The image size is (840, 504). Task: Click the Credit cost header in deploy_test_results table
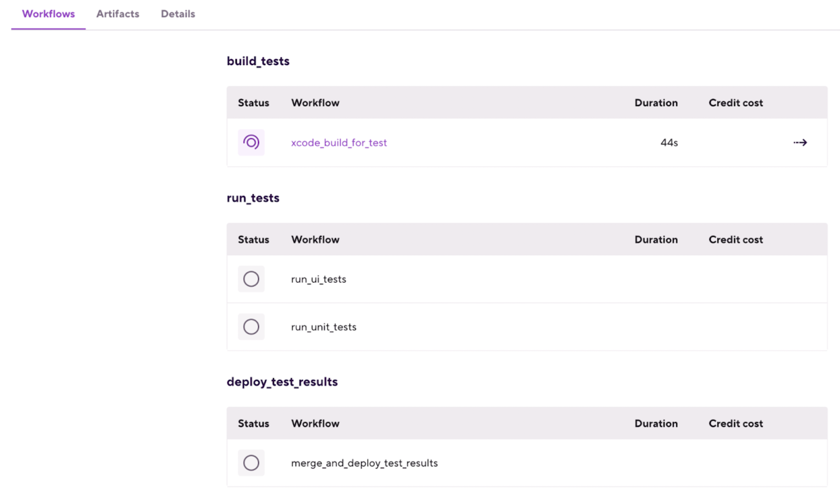(x=736, y=424)
